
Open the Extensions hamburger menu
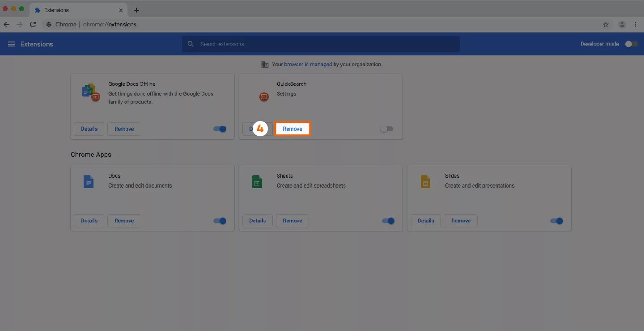point(12,44)
